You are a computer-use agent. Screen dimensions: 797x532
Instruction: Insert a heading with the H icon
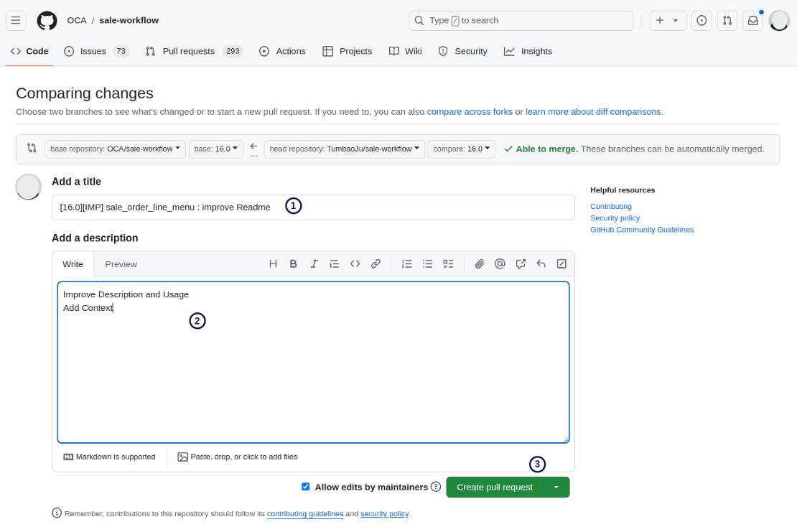click(x=273, y=264)
